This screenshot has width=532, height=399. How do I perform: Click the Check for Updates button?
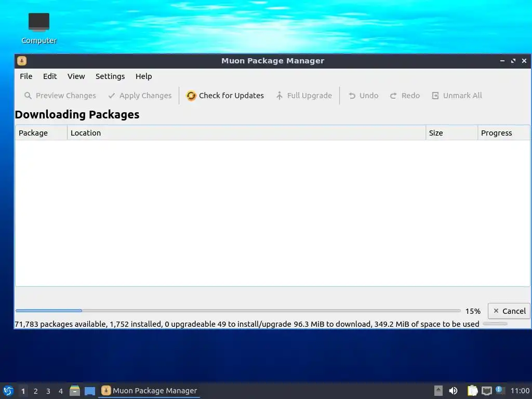click(224, 96)
